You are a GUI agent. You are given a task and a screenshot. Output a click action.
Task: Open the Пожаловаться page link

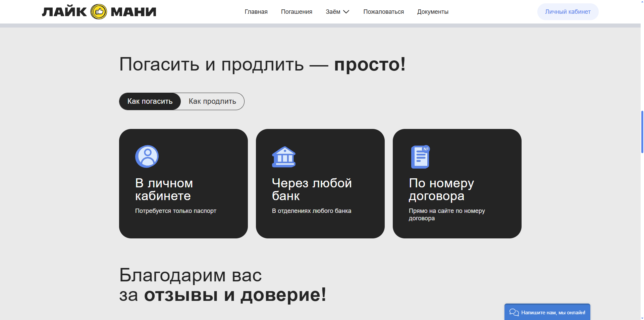[x=383, y=12]
